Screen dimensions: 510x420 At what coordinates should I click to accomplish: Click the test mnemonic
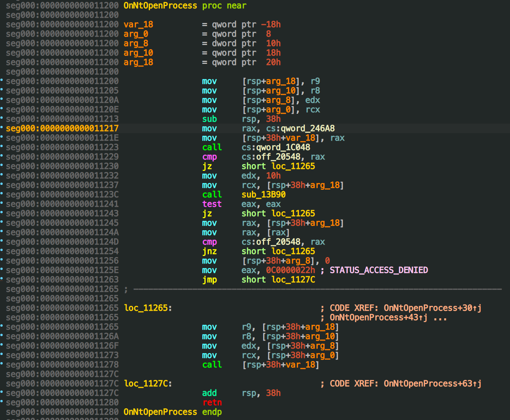[x=212, y=204]
